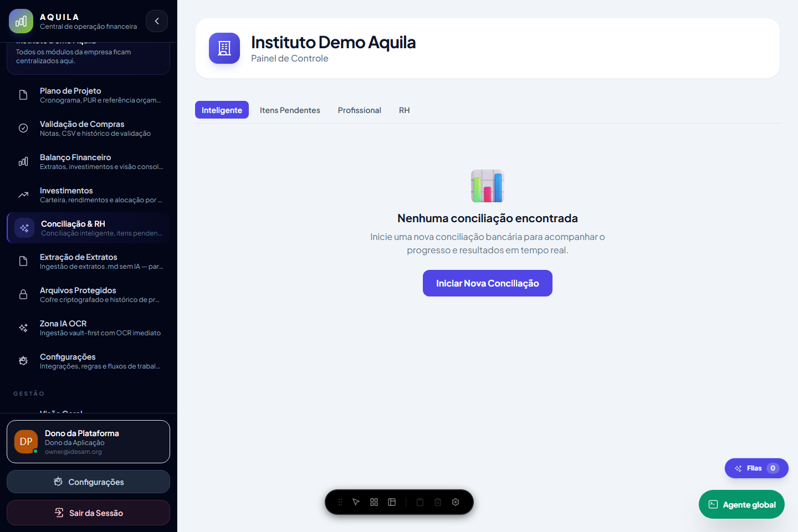This screenshot has width=798, height=532.
Task: Select the cursor pointer tool in floating toolbar
Action: (356, 502)
